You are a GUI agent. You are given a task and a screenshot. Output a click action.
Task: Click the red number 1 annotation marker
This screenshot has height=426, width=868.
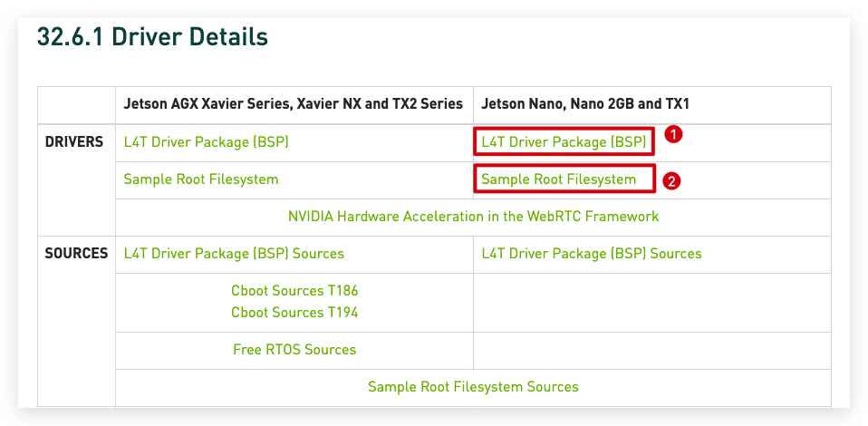pos(673,135)
